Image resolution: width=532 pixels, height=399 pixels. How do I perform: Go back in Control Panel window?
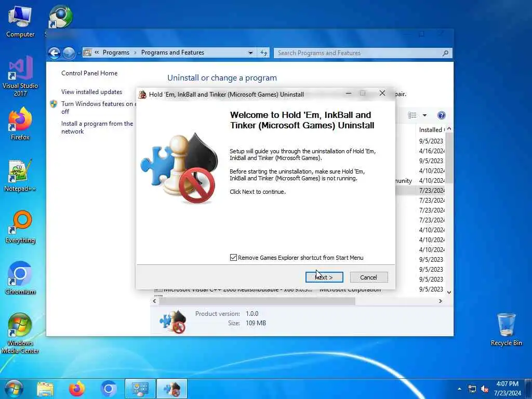click(x=54, y=53)
